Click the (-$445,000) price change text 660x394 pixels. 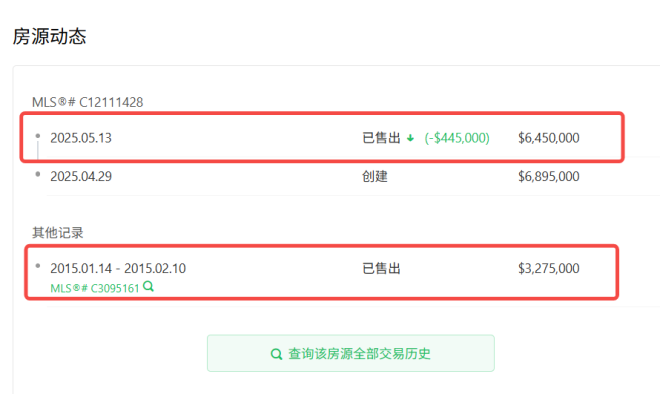[457, 138]
